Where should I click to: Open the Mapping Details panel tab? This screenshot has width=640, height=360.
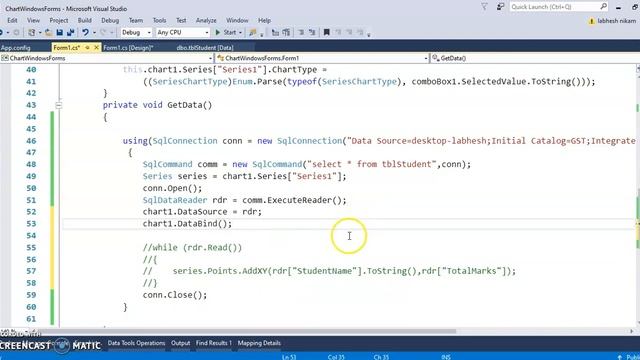(259, 343)
